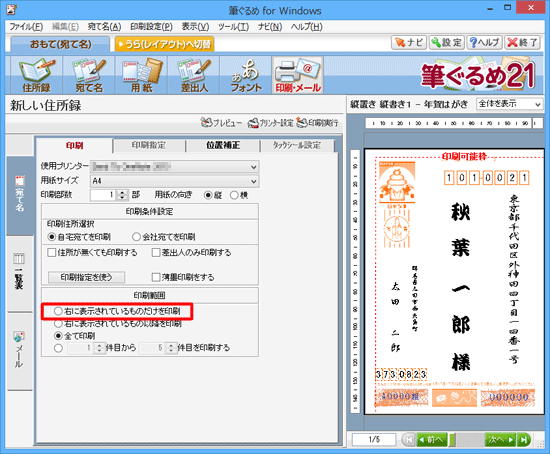Open the 用紙 paper toolbar icon

(141, 75)
